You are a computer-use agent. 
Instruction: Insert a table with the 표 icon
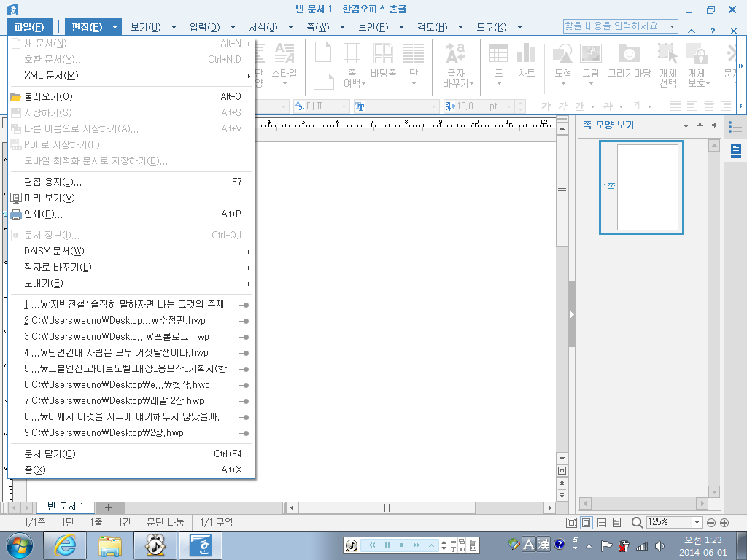click(x=498, y=64)
